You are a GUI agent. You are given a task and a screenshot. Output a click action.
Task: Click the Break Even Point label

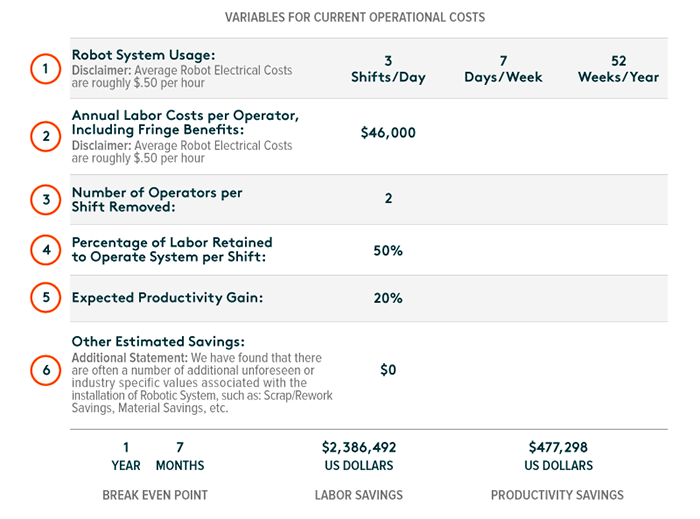click(x=154, y=495)
